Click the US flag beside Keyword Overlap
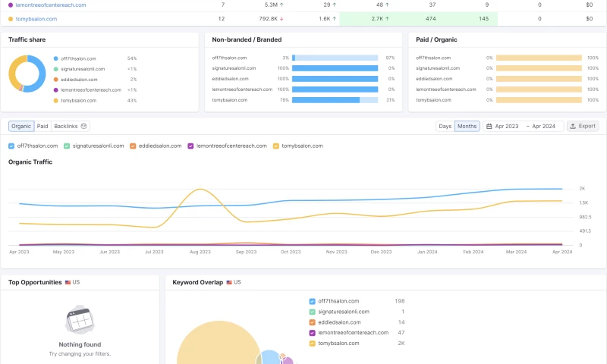This screenshot has width=607, height=364. [x=229, y=282]
